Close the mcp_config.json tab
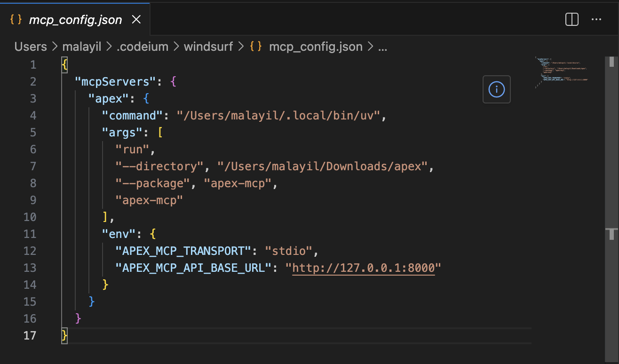This screenshot has height=364, width=619. coord(136,19)
